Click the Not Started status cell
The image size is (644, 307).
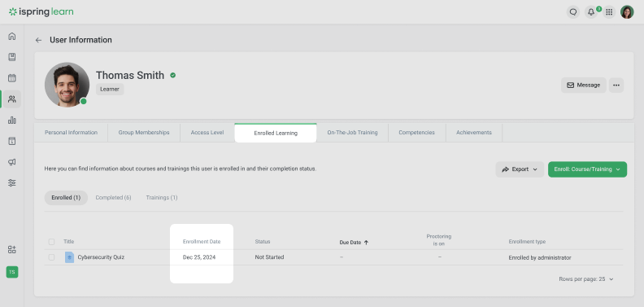269,257
